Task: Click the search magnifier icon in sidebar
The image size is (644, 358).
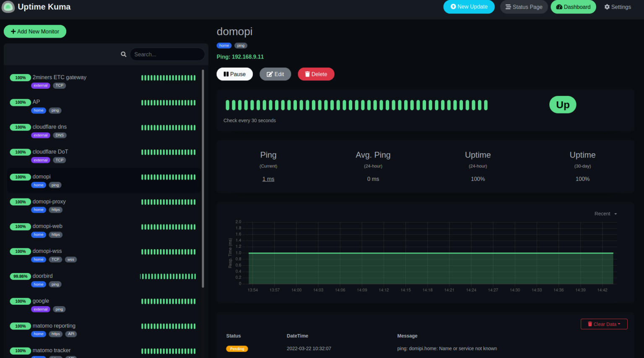Action: [x=123, y=54]
